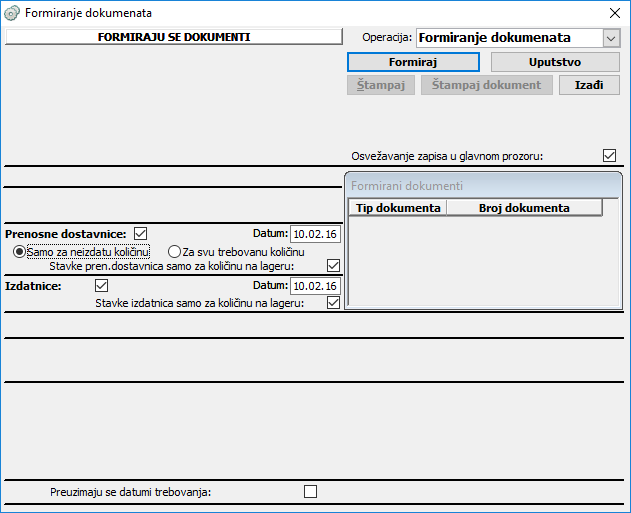Enable Preuzimaju se datumi trebovanja checkbox
Image resolution: width=631 pixels, height=513 pixels.
[310, 491]
